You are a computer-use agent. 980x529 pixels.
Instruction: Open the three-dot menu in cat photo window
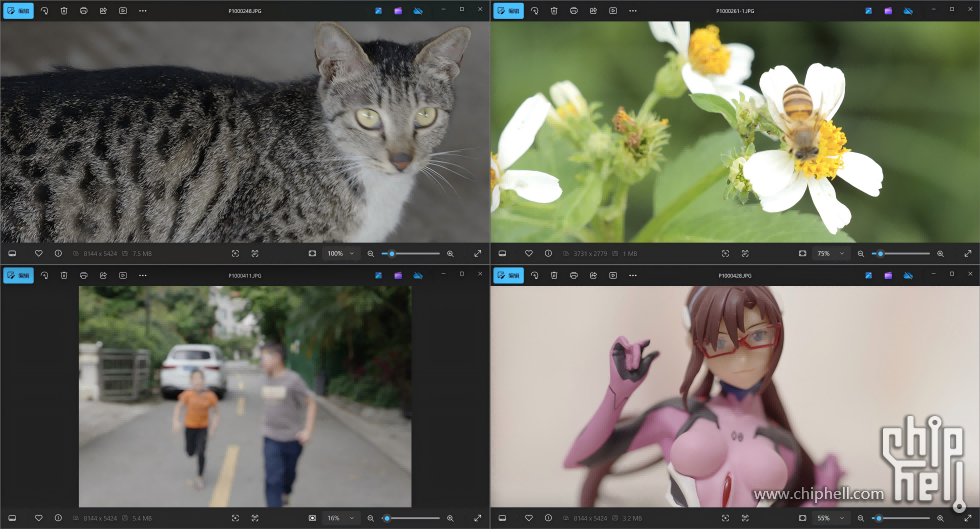click(x=142, y=10)
